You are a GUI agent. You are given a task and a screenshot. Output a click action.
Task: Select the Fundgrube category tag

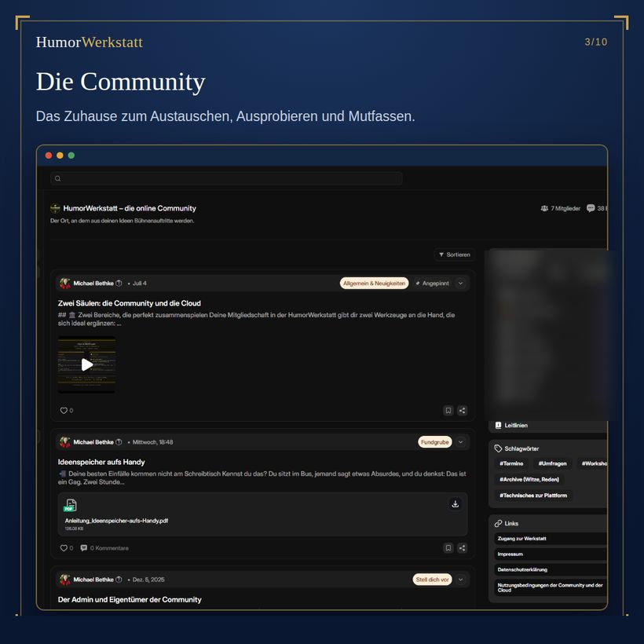point(435,442)
